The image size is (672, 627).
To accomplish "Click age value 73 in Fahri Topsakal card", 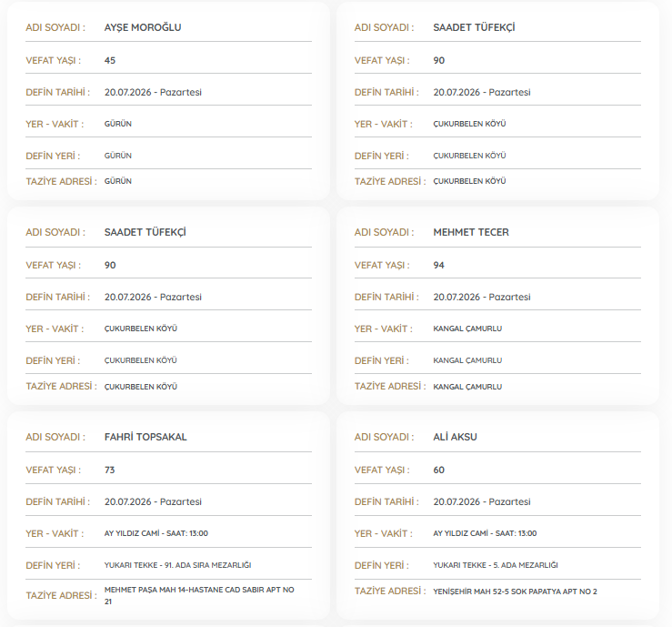I will click(x=110, y=470).
